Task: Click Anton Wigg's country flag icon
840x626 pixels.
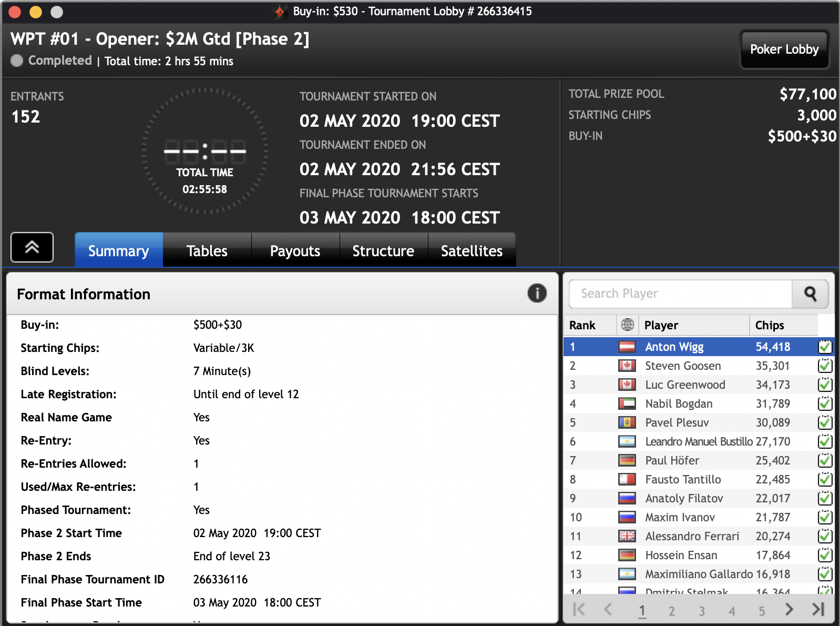Action: 627,347
